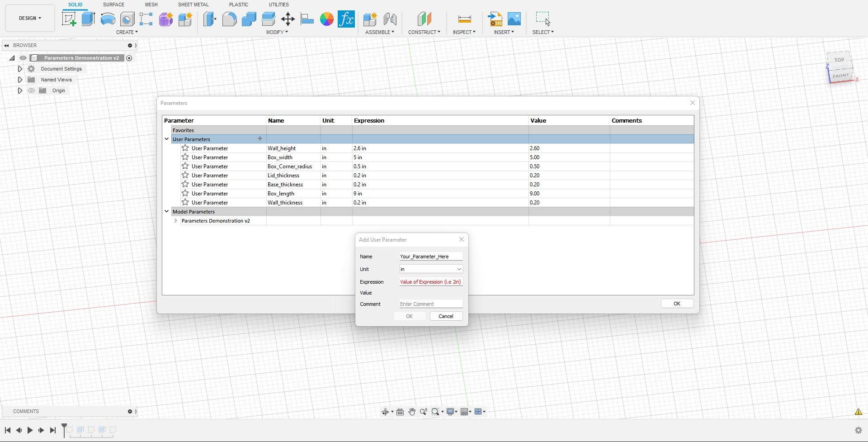868x442 pixels.
Task: Select the Move/Copy tool
Action: tap(288, 19)
